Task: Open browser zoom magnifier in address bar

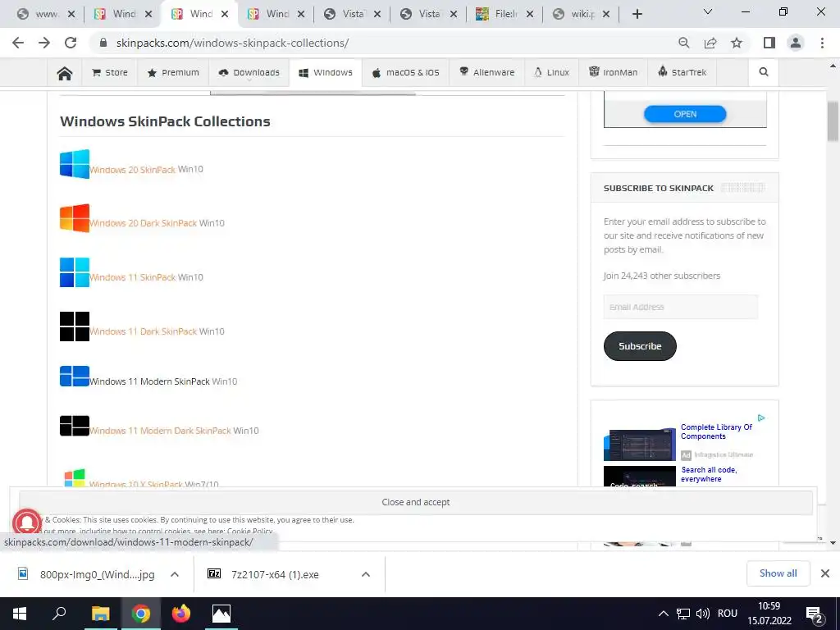Action: pos(683,43)
